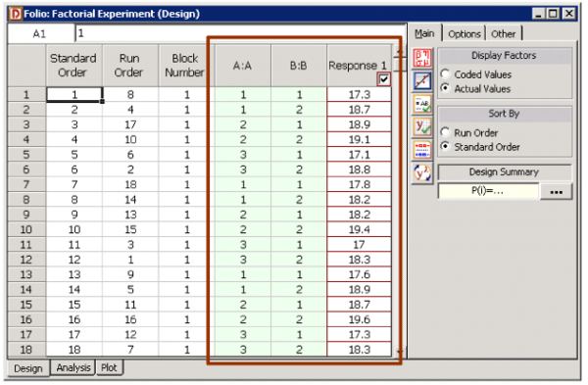Switch to the Options panel tab
This screenshot has width=588, height=385.
click(x=465, y=34)
